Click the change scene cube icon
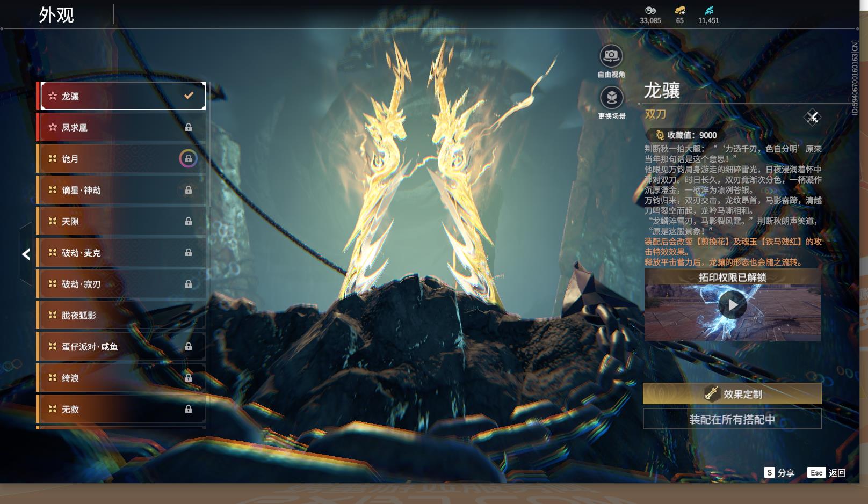868x504 pixels. (x=611, y=98)
